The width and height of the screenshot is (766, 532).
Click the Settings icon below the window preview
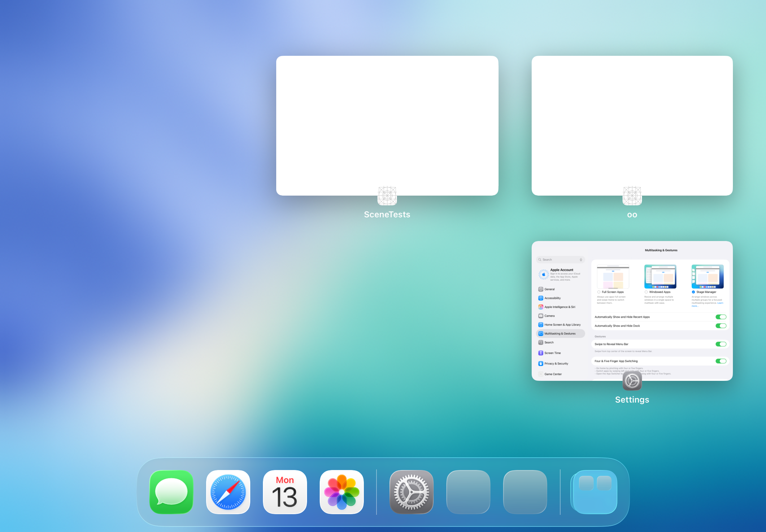click(632, 381)
